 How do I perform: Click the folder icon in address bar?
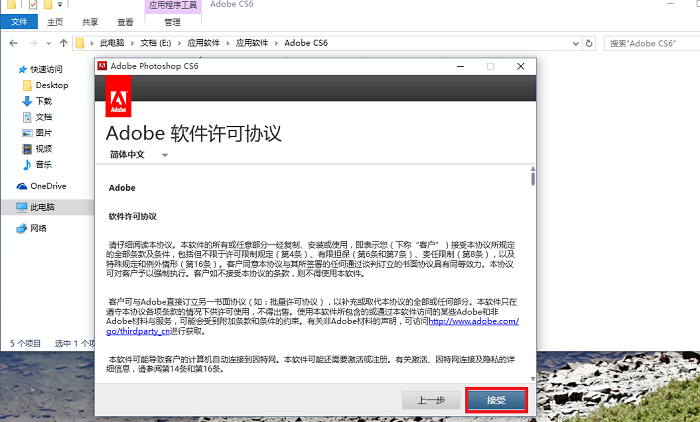click(79, 43)
